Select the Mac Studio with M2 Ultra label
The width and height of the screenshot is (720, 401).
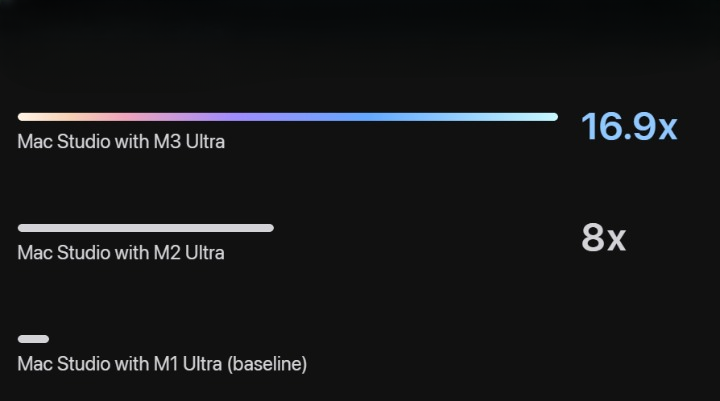point(121,253)
